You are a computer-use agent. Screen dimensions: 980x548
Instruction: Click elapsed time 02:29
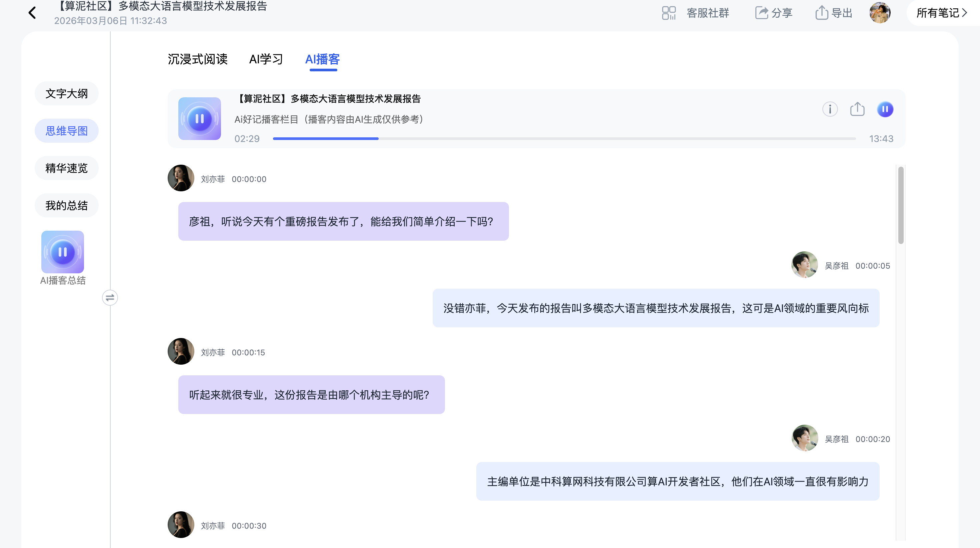click(x=247, y=139)
